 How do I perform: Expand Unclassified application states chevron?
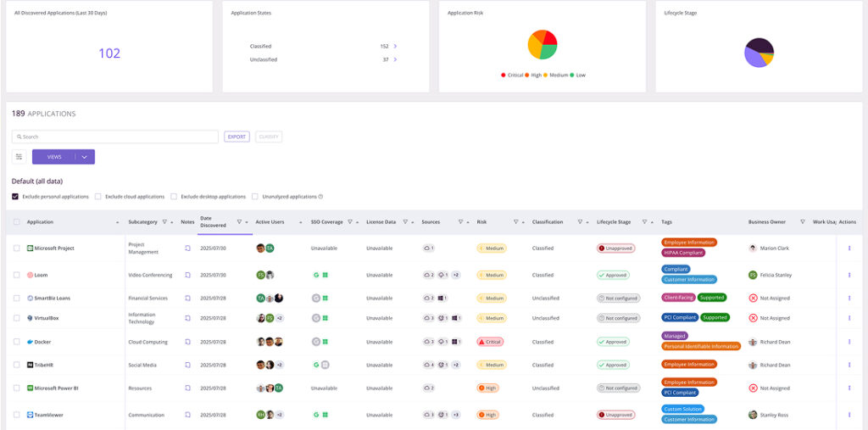(395, 59)
